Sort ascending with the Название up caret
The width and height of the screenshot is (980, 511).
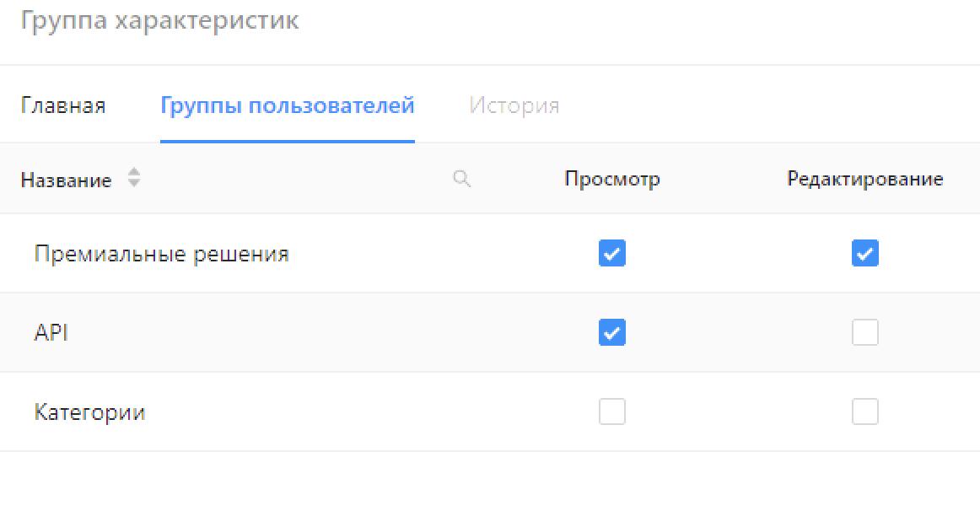click(134, 173)
